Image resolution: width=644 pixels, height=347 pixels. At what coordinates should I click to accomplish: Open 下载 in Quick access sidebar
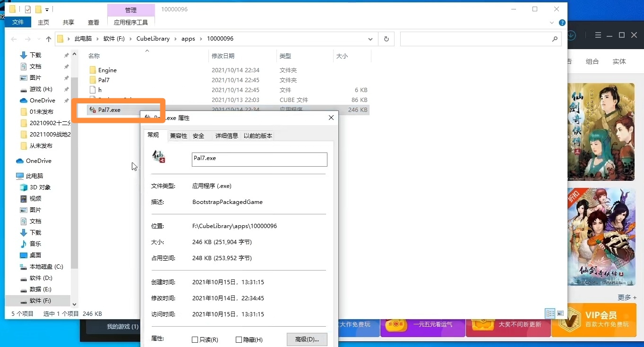pyautogui.click(x=35, y=55)
